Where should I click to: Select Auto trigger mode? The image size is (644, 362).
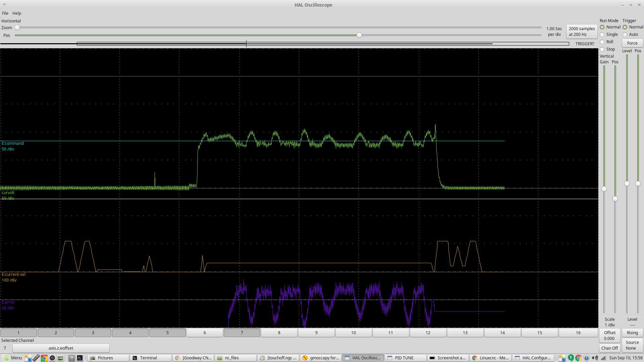pyautogui.click(x=630, y=35)
